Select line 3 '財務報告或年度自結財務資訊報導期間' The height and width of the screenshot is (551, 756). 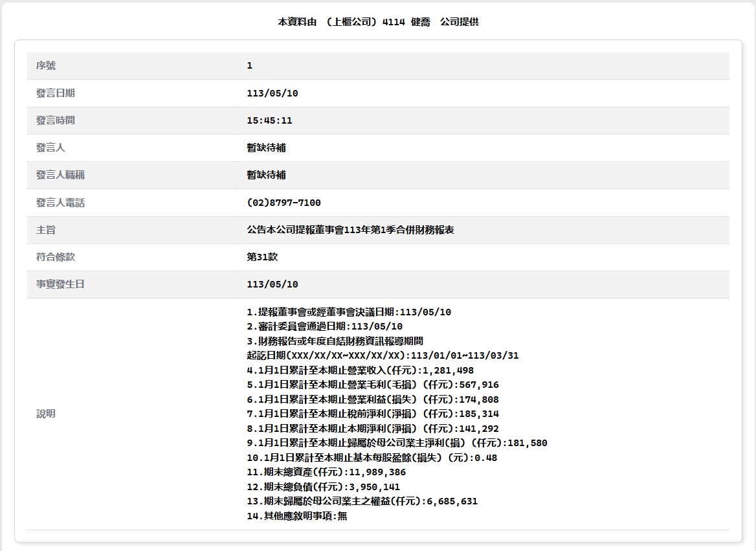click(335, 341)
